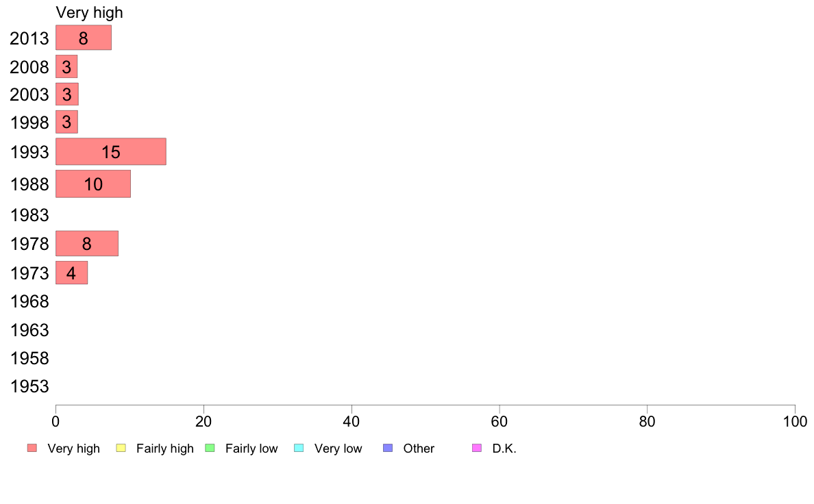Screen dimensions: 814x504
Task: Click the cyan Very low legend swatch
Action: coord(299,448)
